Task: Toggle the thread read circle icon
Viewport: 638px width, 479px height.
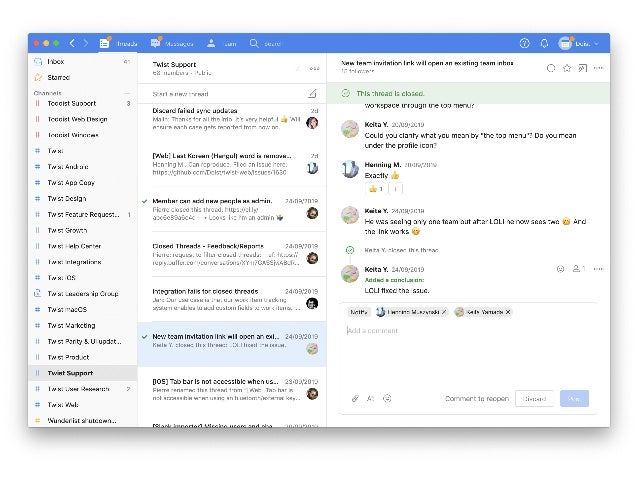Action: pyautogui.click(x=551, y=68)
